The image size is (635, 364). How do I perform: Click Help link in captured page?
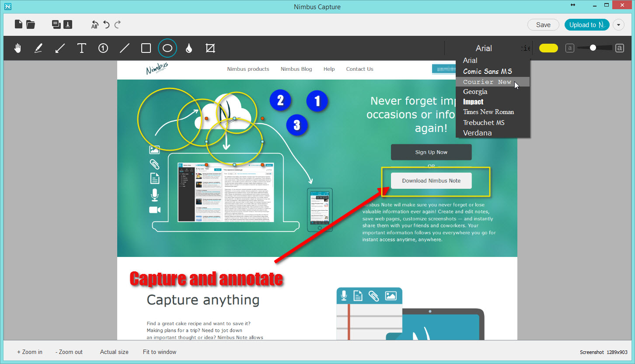point(329,69)
